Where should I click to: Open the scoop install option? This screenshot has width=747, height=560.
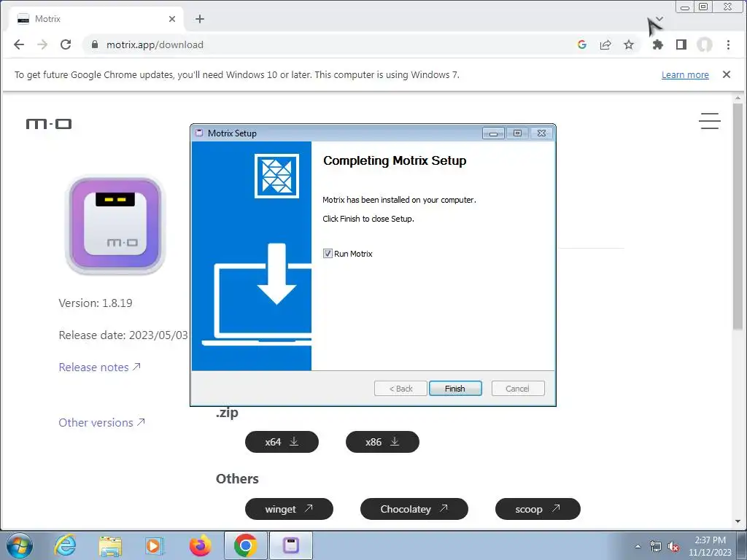pos(538,509)
